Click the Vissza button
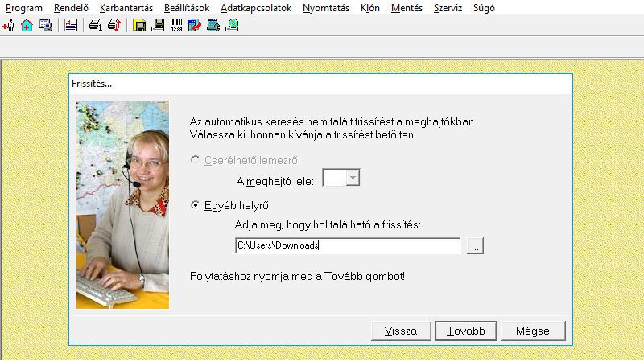 (x=401, y=331)
